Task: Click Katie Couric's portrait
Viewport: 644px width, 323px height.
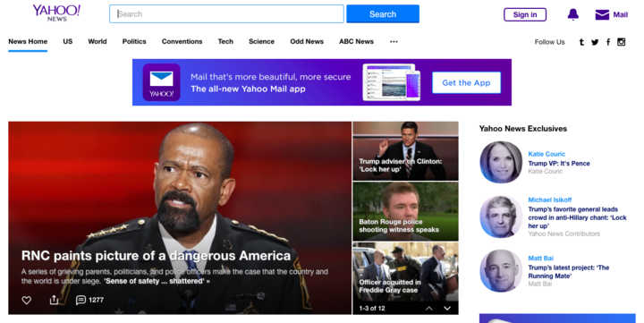Action: pyautogui.click(x=501, y=162)
